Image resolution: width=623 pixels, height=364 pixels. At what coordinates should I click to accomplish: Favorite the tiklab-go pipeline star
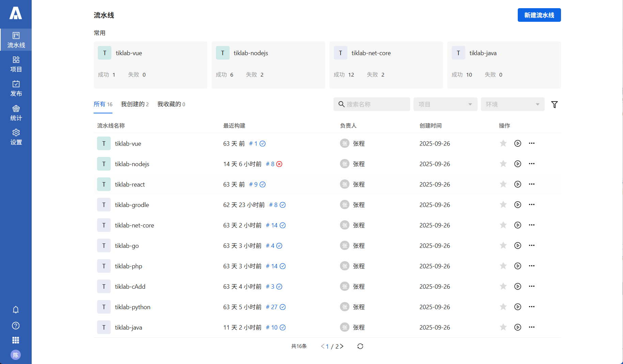[503, 246]
